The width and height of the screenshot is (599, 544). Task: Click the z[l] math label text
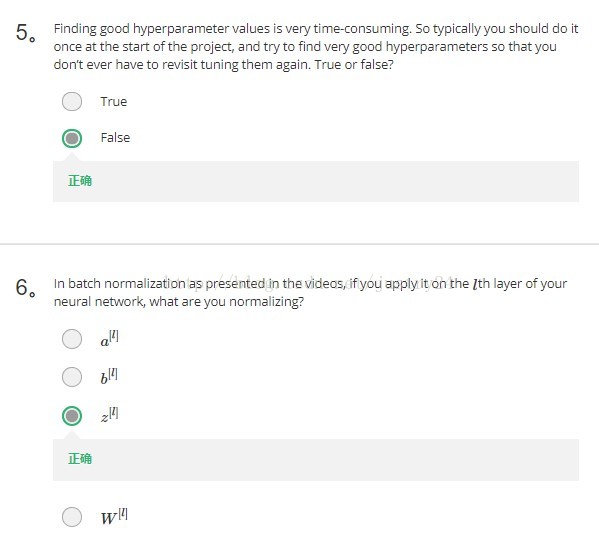coord(109,415)
